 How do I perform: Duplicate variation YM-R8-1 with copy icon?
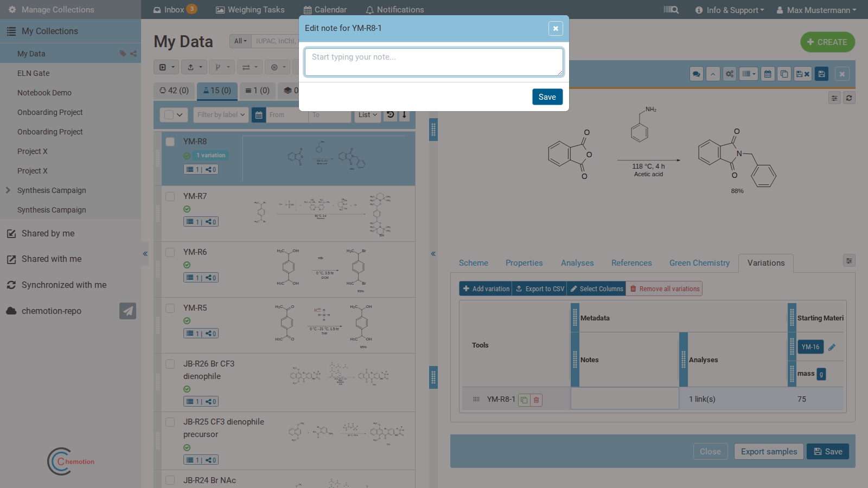click(x=524, y=400)
